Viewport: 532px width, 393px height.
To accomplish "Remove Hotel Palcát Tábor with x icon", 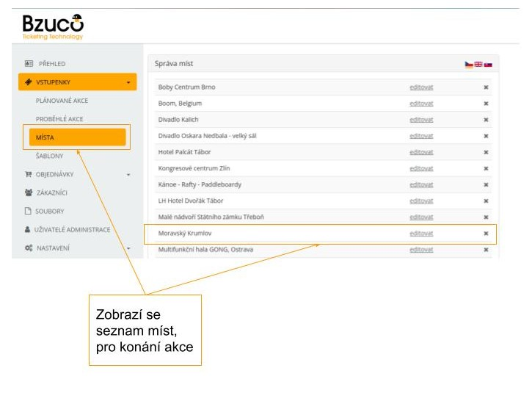I will click(486, 152).
